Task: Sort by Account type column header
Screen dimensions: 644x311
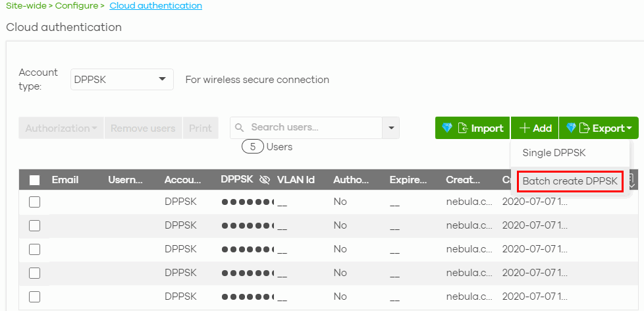Action: [183, 179]
